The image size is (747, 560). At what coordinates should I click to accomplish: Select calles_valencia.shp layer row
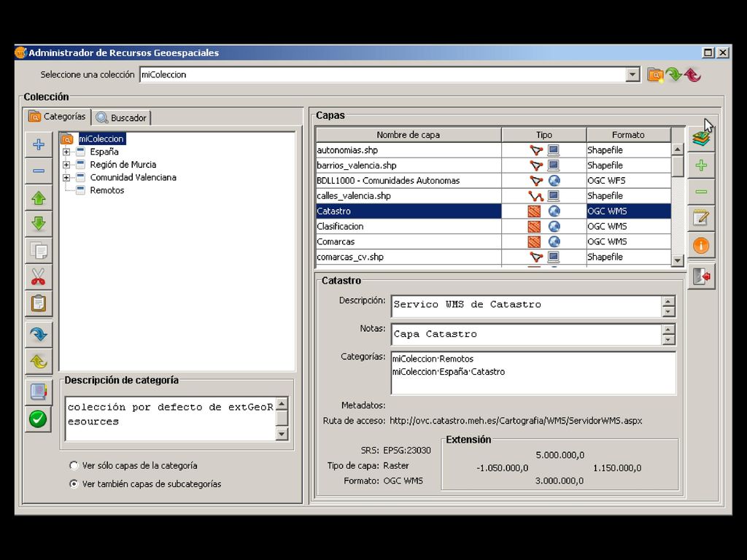(494, 195)
